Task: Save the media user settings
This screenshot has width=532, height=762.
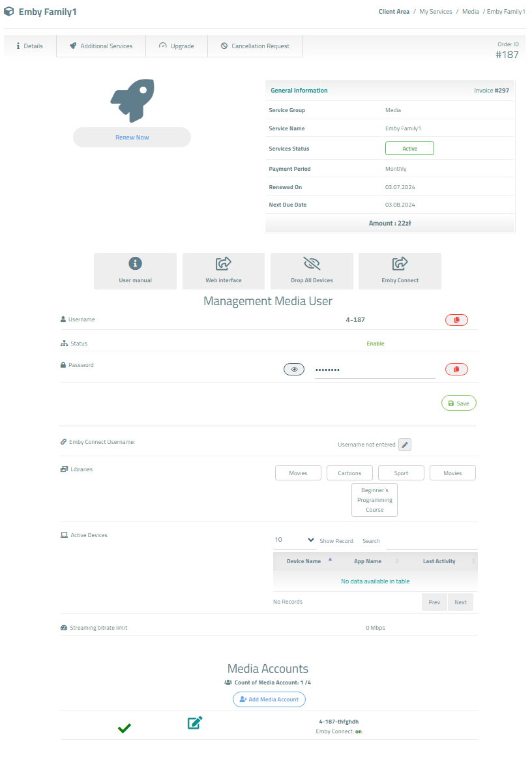Action: click(x=458, y=403)
